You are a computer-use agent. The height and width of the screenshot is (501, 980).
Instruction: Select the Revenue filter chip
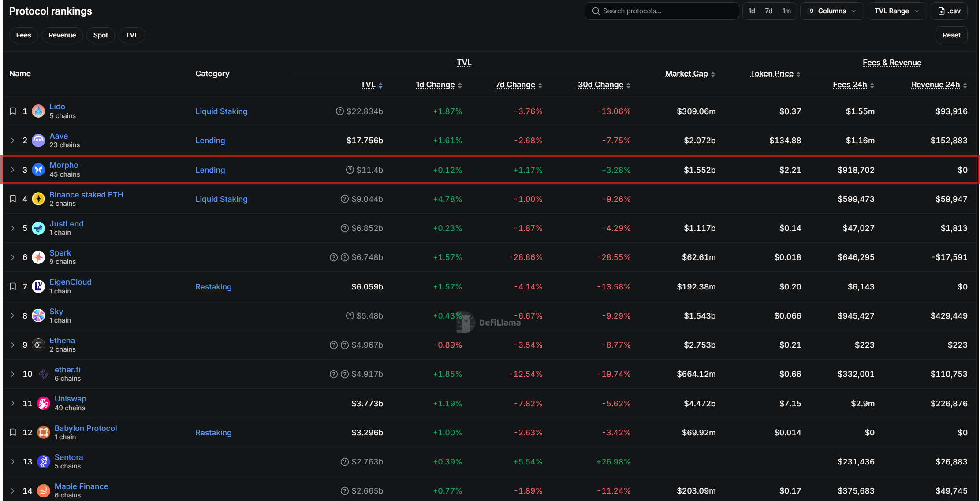62,35
